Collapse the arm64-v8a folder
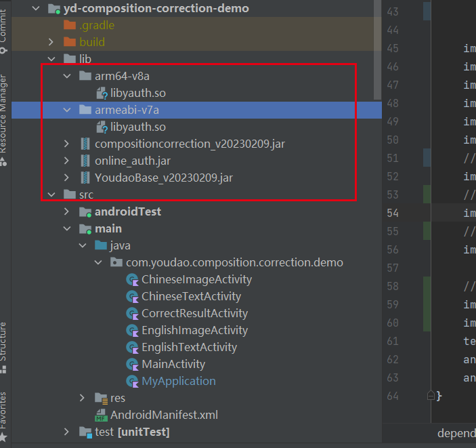This screenshot has height=448, width=476. 66,76
